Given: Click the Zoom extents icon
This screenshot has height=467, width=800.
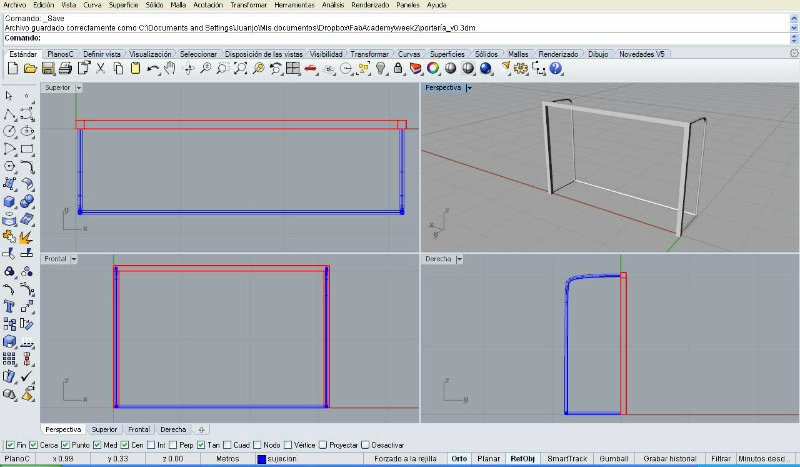Looking at the screenshot, I should click(x=240, y=68).
